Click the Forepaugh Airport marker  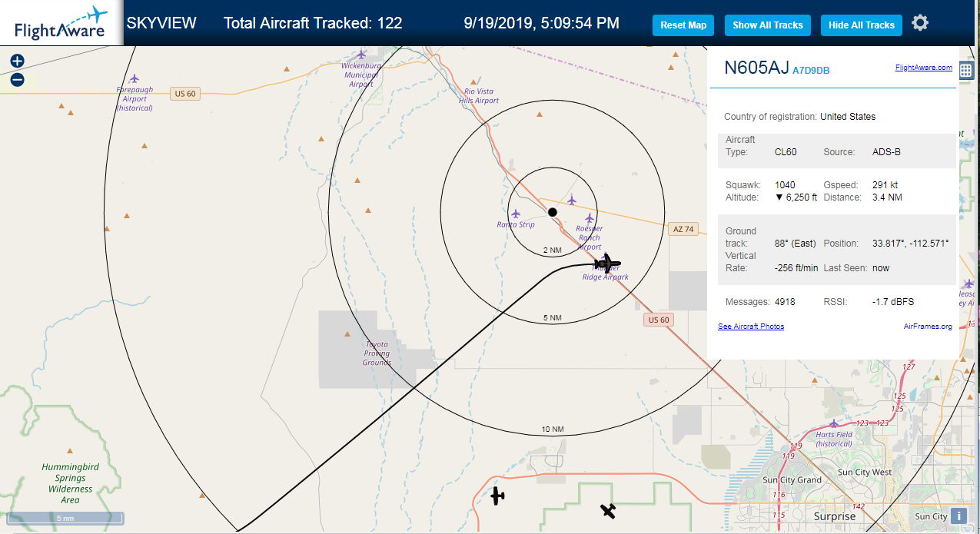[x=135, y=78]
